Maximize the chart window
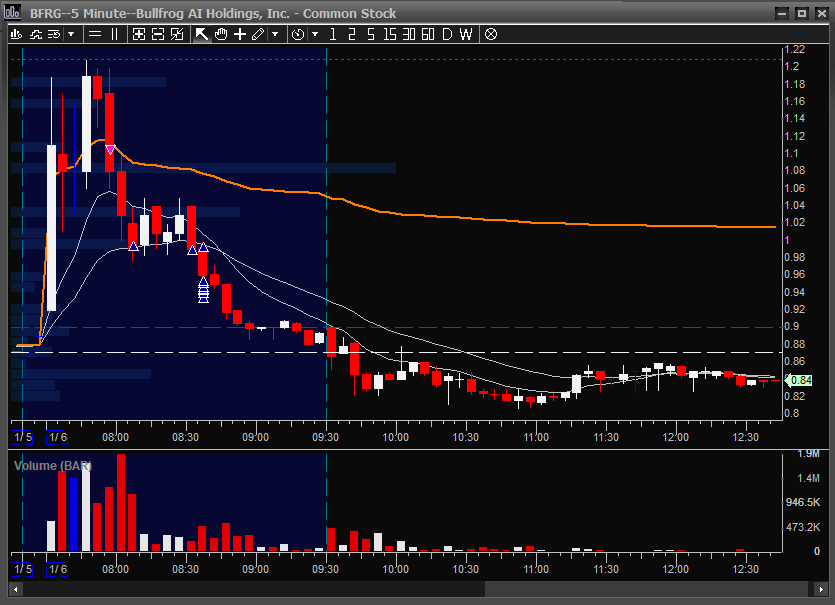835x605 pixels. click(x=801, y=13)
